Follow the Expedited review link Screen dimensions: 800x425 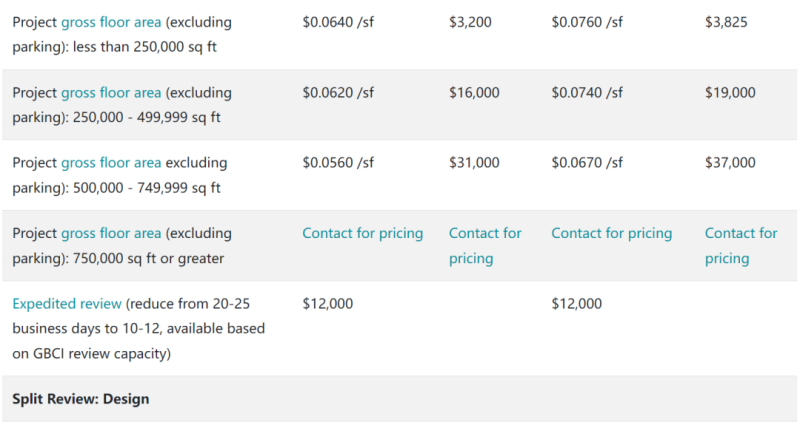point(67,304)
